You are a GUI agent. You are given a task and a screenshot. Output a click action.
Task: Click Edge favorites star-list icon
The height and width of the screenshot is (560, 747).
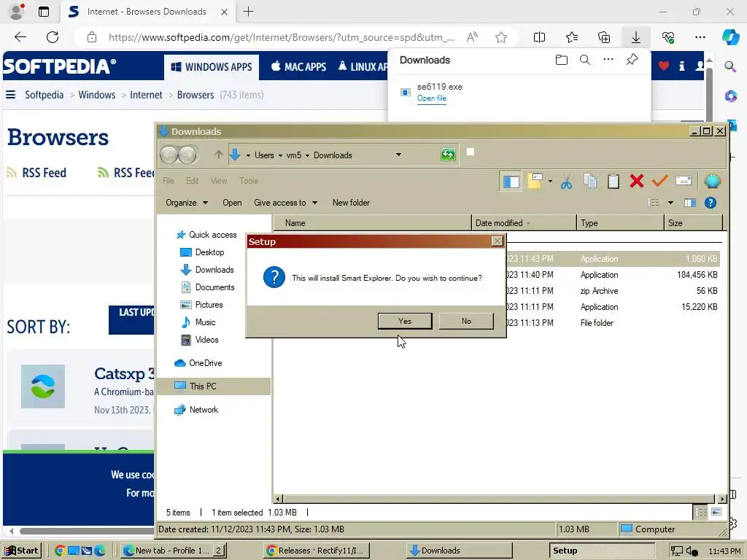(x=572, y=37)
